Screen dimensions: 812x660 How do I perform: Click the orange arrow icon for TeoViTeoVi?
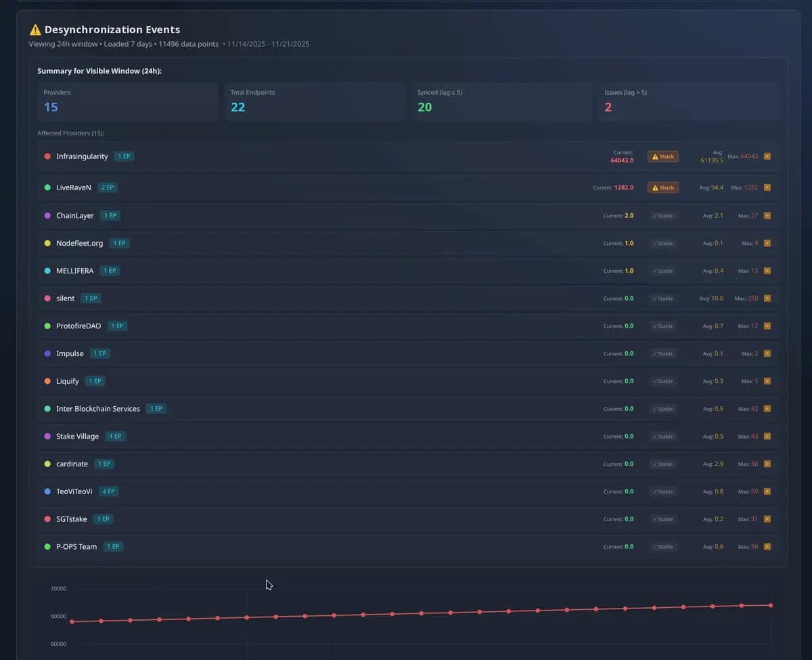pos(767,491)
